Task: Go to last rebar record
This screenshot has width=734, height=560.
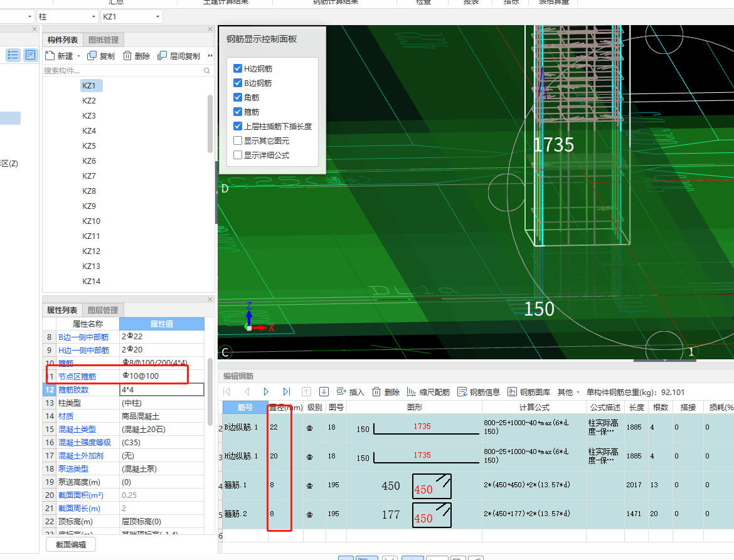Action: pos(287,392)
